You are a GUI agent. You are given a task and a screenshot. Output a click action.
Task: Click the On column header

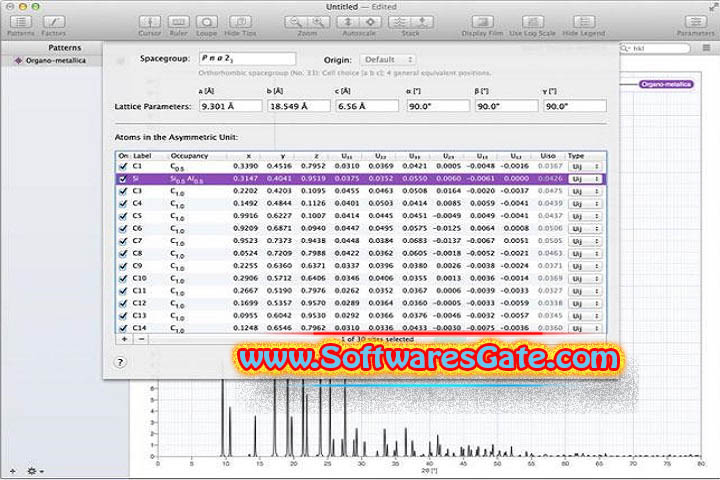pos(123,156)
